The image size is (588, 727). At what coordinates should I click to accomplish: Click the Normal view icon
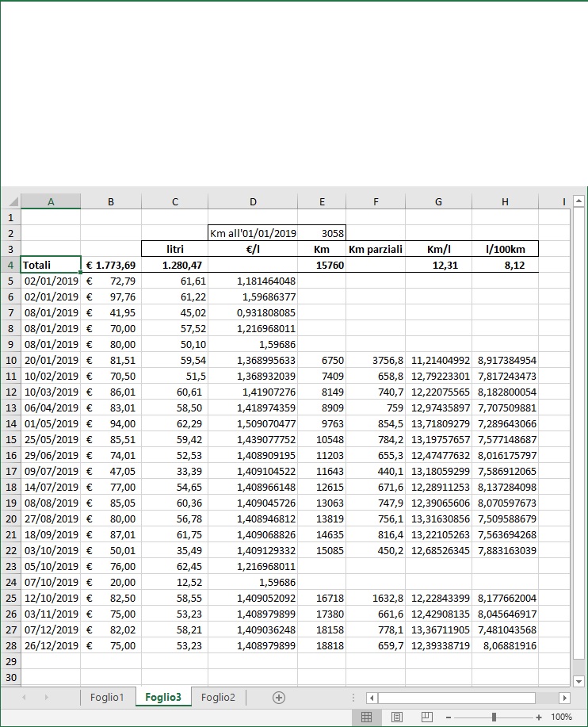[366, 717]
